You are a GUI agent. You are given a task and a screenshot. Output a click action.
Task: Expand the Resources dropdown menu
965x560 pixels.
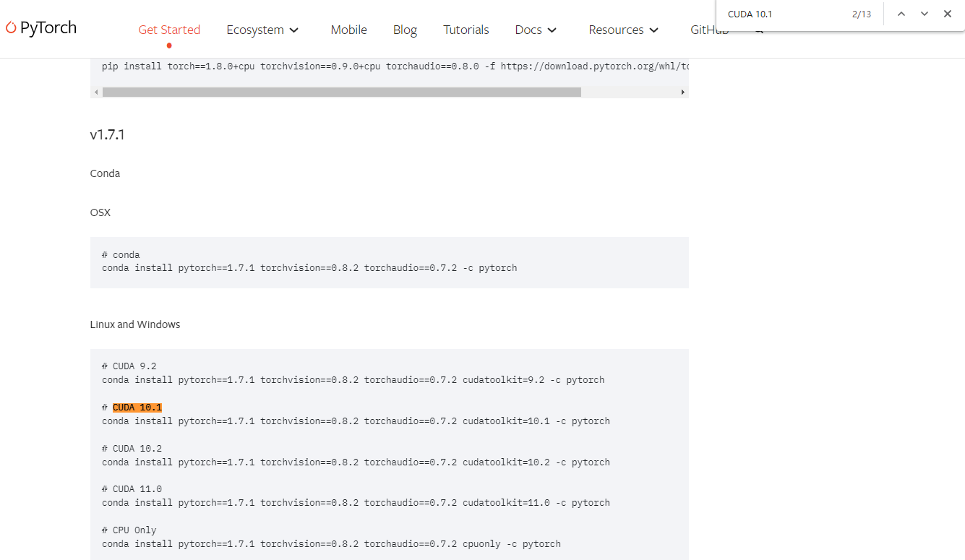click(623, 30)
